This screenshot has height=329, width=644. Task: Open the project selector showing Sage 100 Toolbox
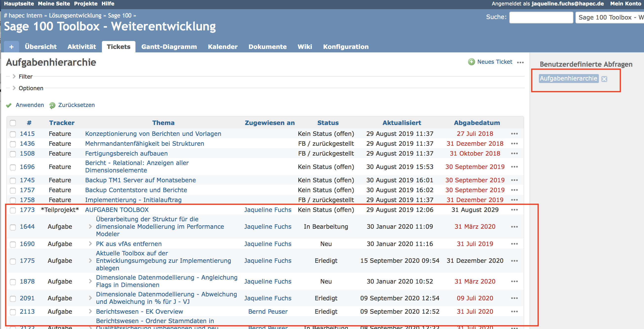point(609,18)
